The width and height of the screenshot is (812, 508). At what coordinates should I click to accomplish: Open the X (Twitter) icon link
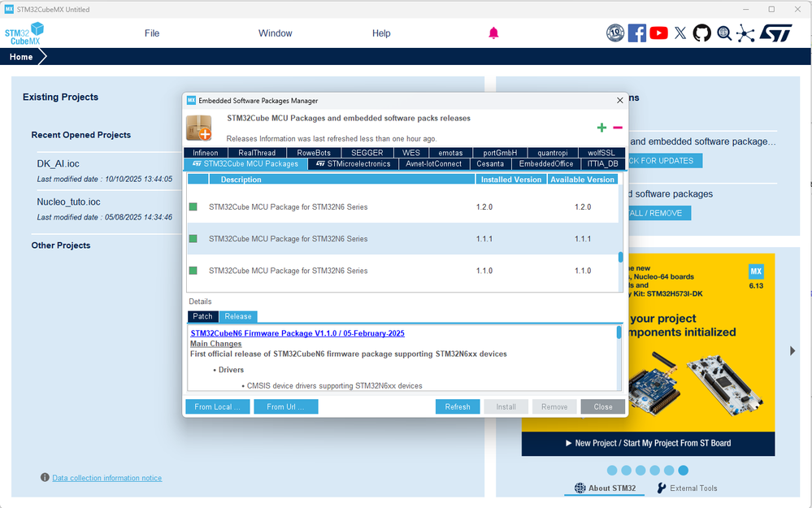tap(680, 33)
